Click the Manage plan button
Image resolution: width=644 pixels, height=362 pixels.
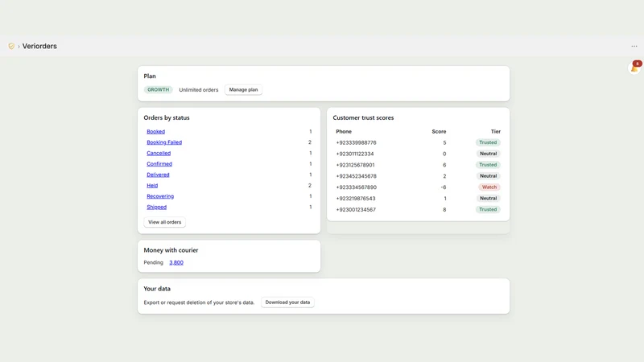coord(243,89)
